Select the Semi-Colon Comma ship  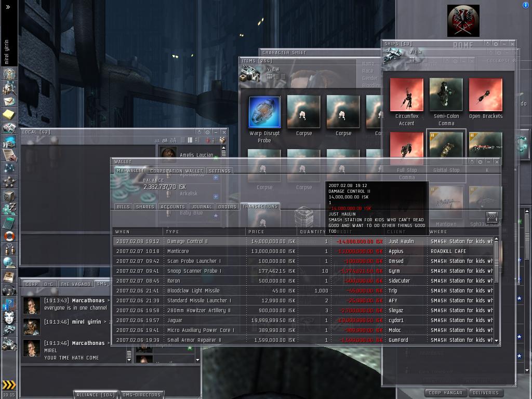pos(446,95)
